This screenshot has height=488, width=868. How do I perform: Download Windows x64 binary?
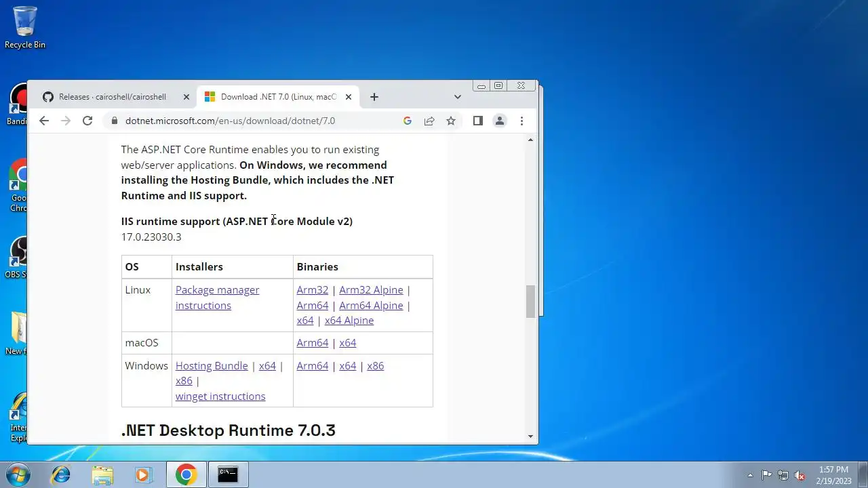click(348, 366)
